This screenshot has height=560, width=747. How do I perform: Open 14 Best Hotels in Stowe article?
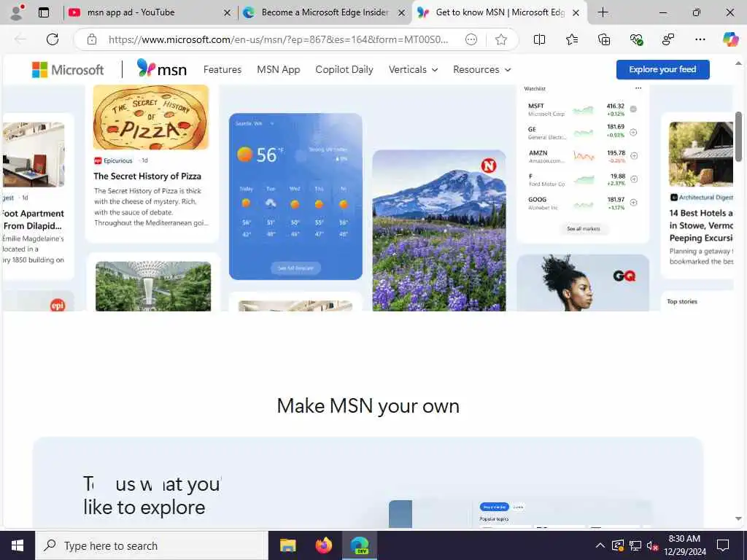[x=701, y=225]
